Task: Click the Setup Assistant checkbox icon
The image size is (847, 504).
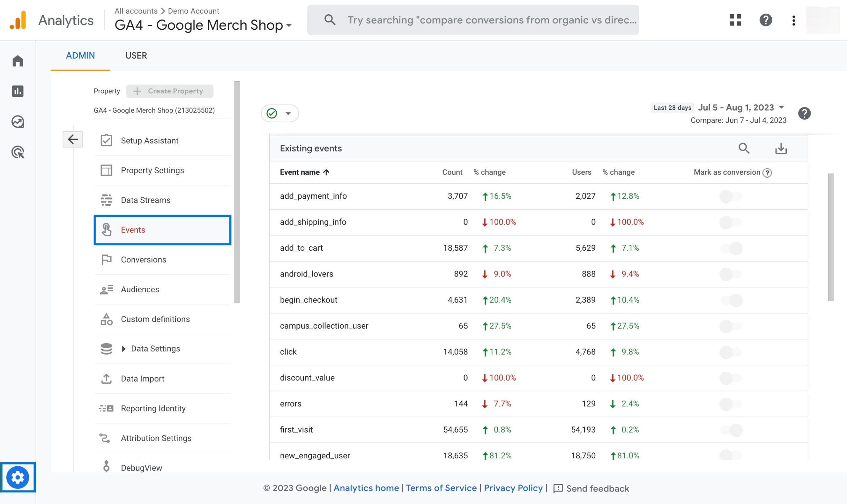Action: [106, 140]
